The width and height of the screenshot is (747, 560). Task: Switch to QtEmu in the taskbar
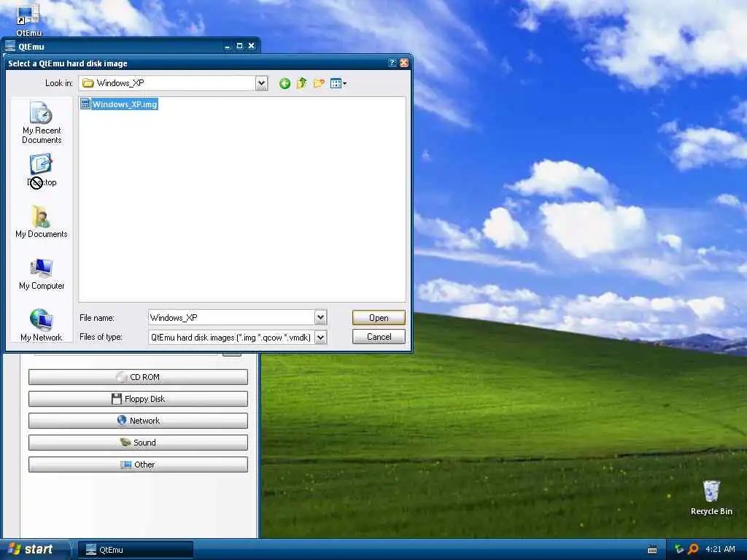click(x=135, y=550)
